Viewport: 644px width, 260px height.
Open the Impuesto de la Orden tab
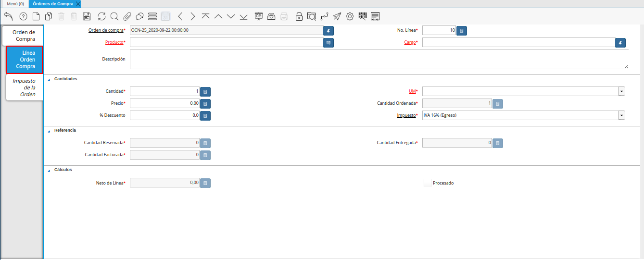click(x=25, y=87)
